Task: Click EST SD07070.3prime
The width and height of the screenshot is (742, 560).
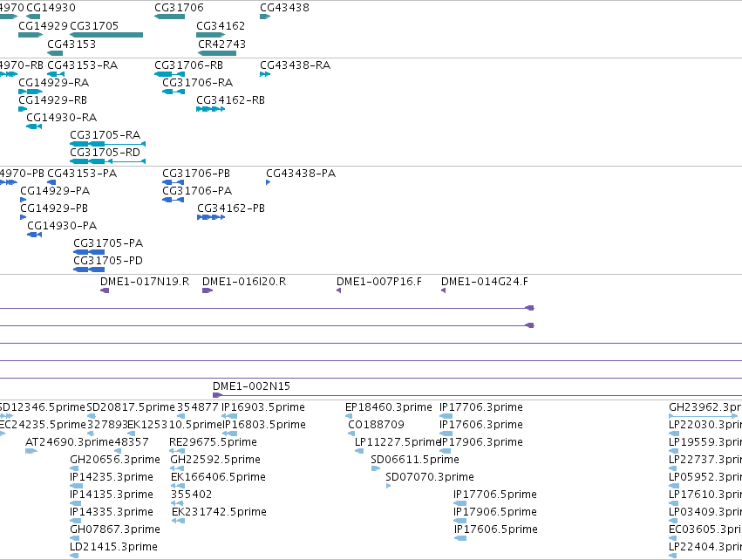Action: 430,477
